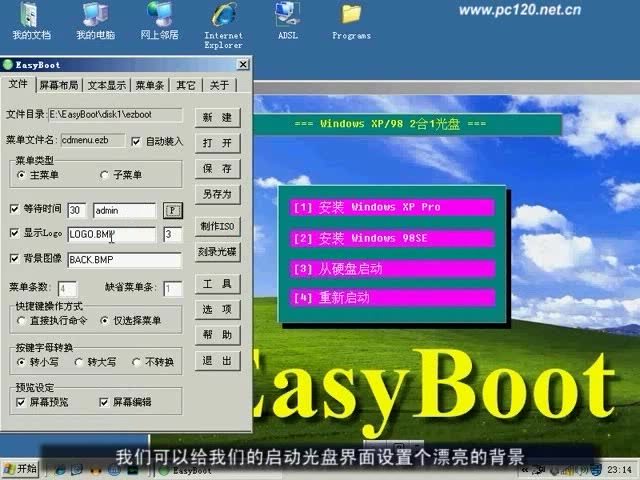Open the 选项 button
Viewport: 640px width, 480px height.
point(217,310)
